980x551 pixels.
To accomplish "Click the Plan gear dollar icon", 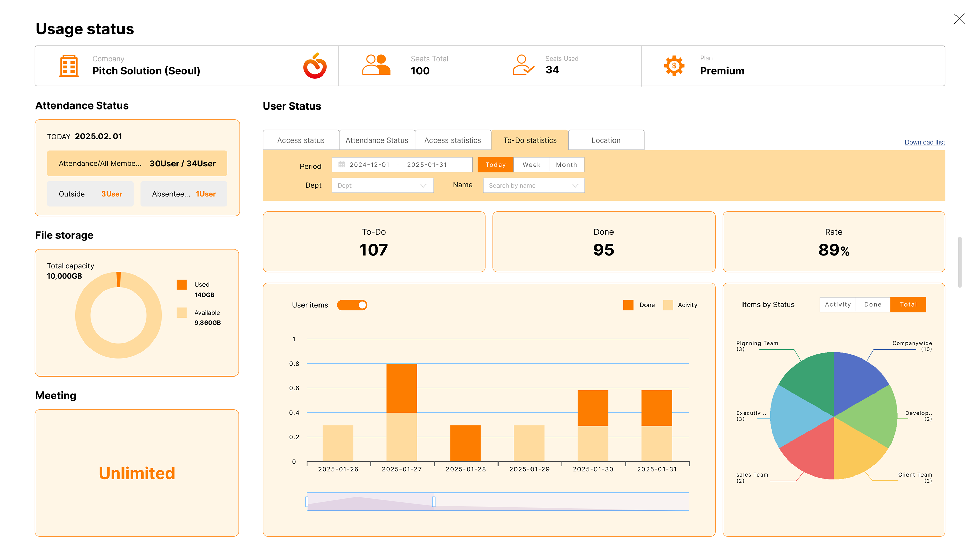I will (674, 66).
